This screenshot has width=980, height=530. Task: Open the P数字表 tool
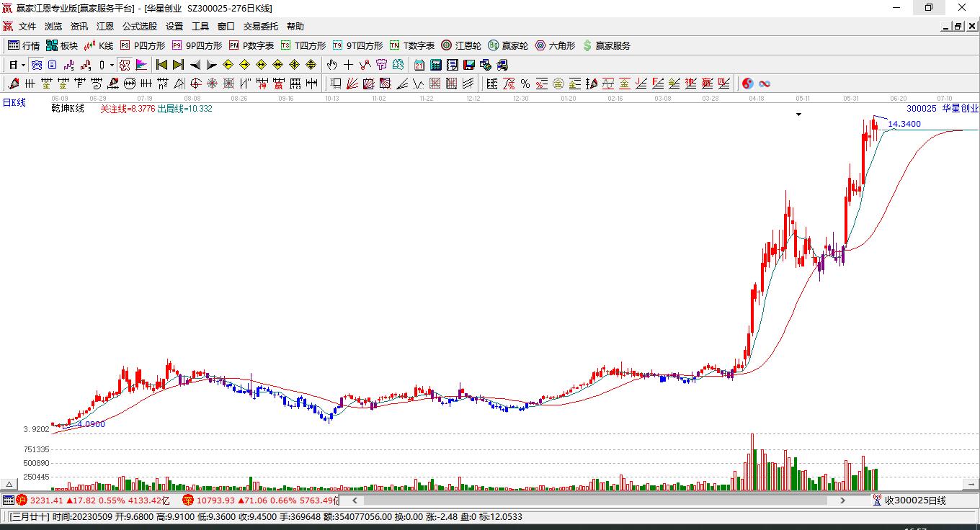[251, 45]
